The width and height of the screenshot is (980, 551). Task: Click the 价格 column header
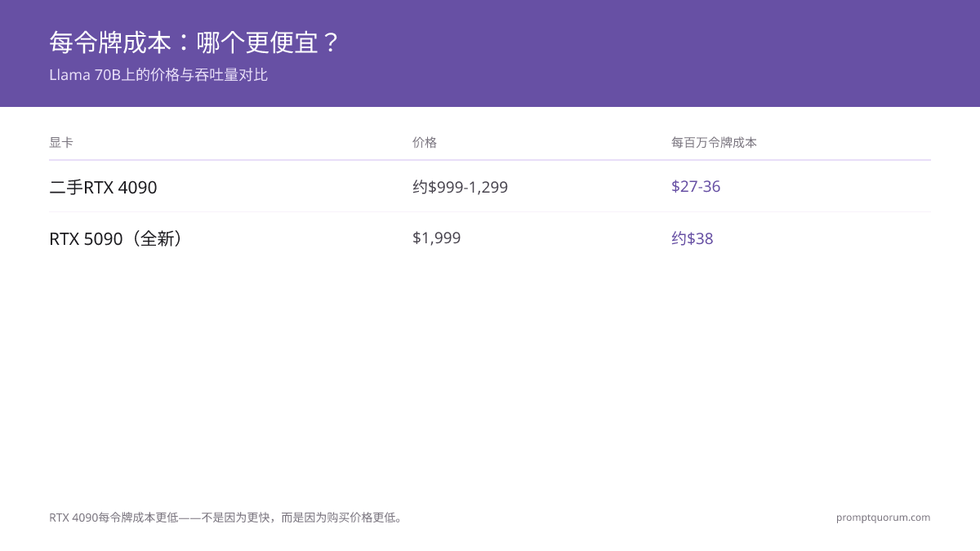425,142
